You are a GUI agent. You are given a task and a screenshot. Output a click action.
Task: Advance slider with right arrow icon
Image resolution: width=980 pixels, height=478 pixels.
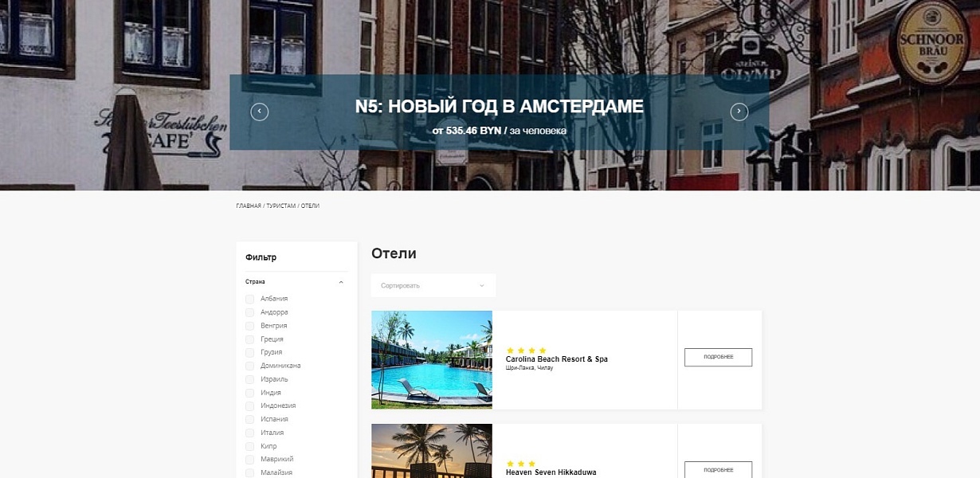coord(739,112)
